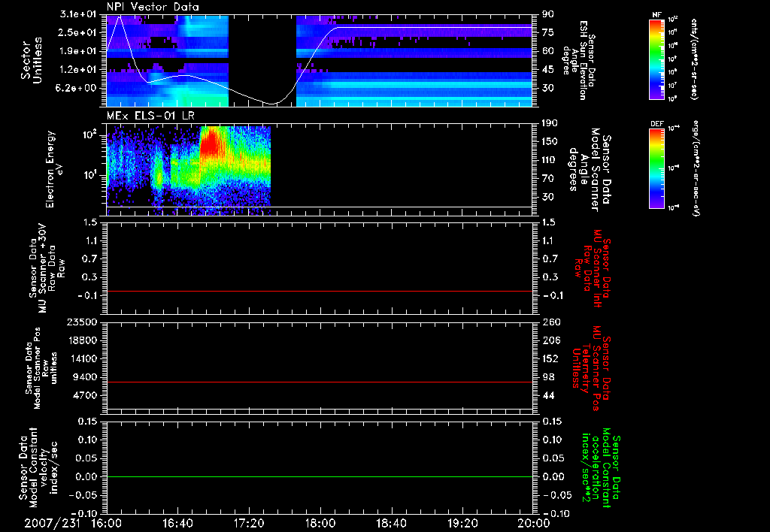Image resolution: width=770 pixels, height=532 pixels.
Task: Click the '2.5e+01' sector tick value
Action: point(78,32)
